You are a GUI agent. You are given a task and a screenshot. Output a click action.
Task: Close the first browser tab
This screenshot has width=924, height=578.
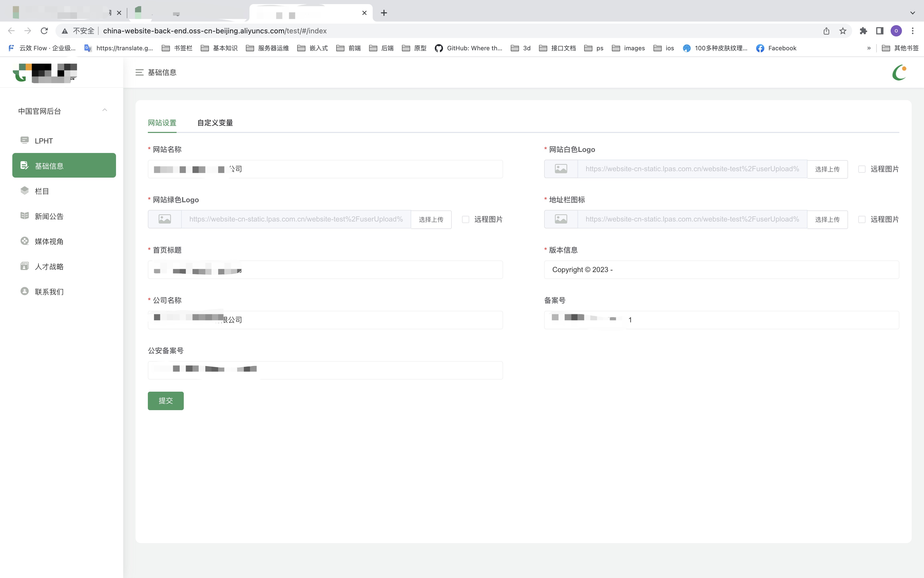(119, 13)
